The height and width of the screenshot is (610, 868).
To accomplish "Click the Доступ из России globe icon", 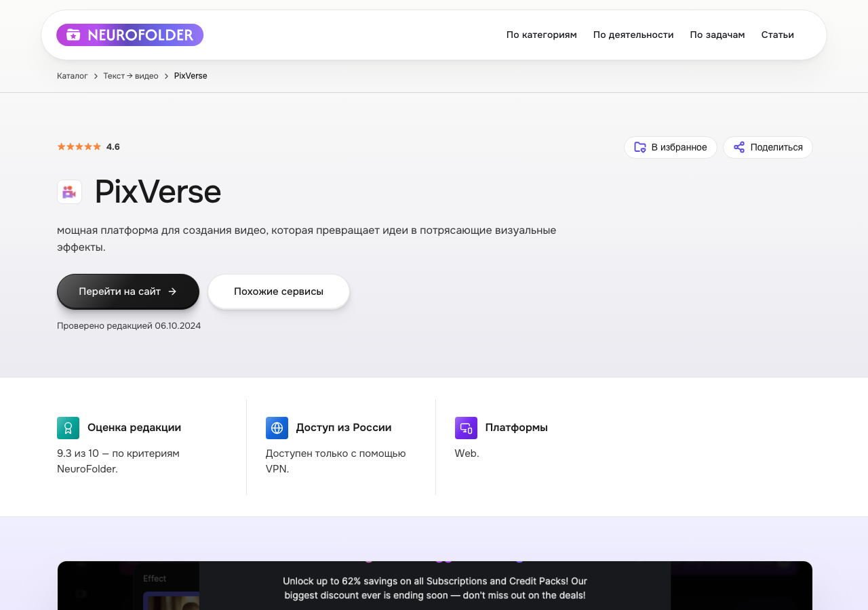I will point(277,428).
